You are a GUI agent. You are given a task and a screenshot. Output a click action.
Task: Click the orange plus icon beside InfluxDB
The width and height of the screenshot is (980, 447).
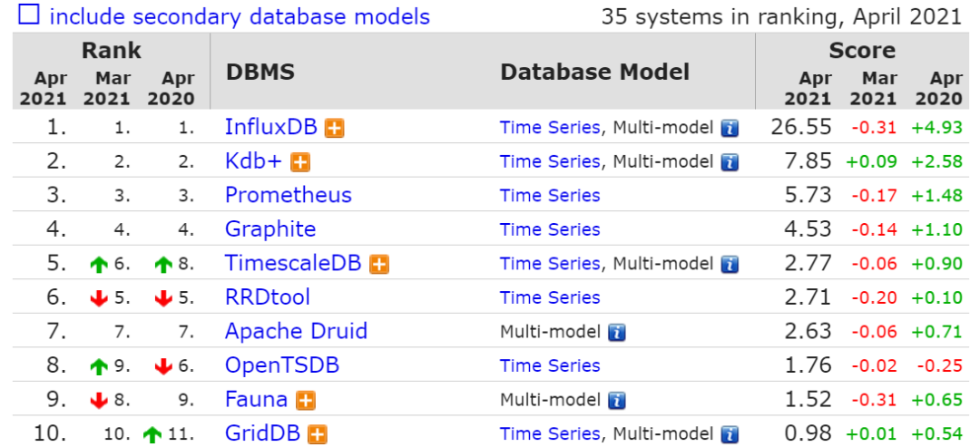click(335, 129)
